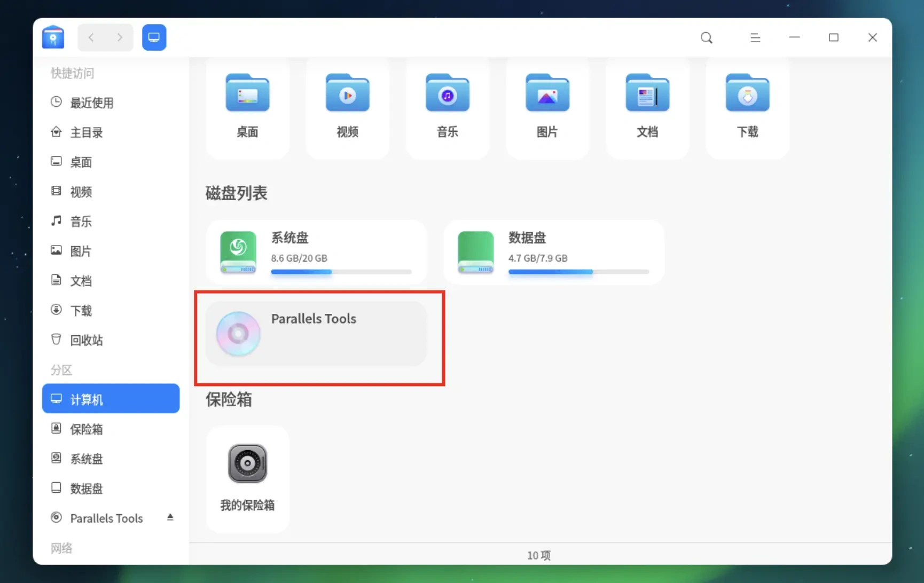Eject Parallels Tools with the sidebar arrow
Screen dimensions: 924x583
(170, 517)
